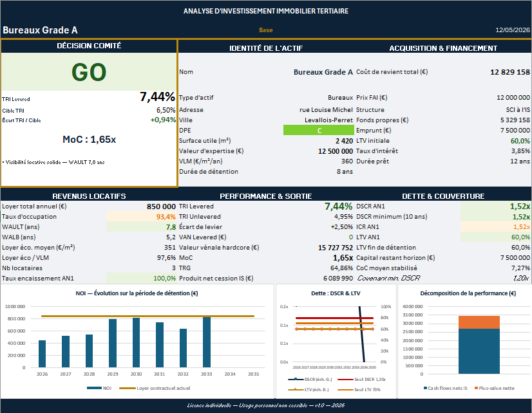The width and height of the screenshot is (532, 413).
Task: Click the CoC moyen stabilisé 7,27% value
Action: tap(520, 268)
